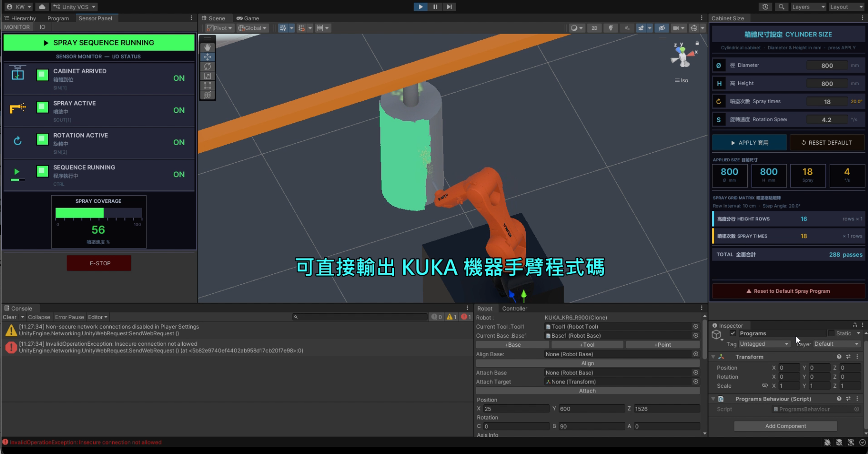Toggle console error count filter

(x=466, y=317)
